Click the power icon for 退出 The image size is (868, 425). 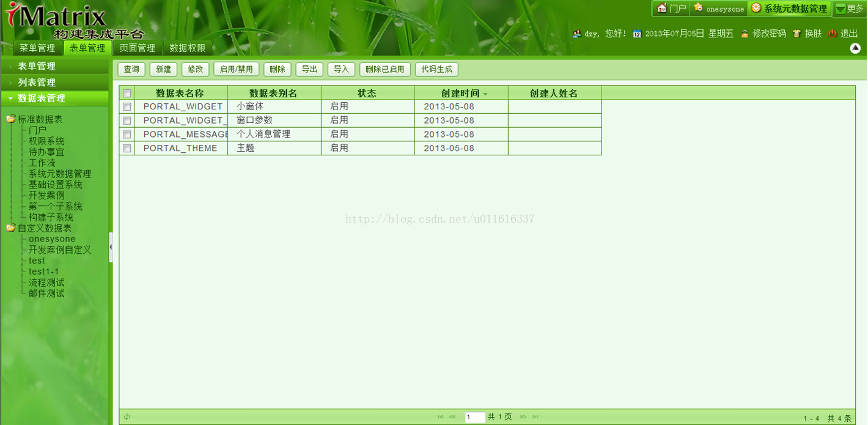point(833,34)
